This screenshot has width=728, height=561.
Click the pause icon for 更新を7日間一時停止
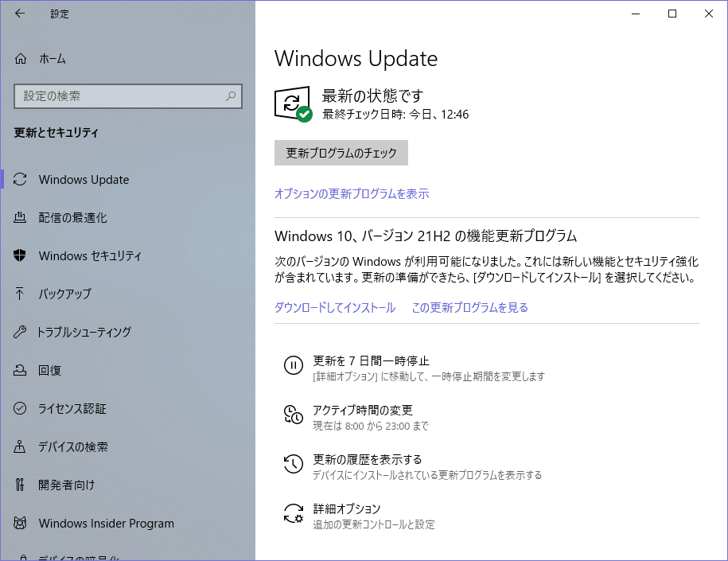[294, 365]
